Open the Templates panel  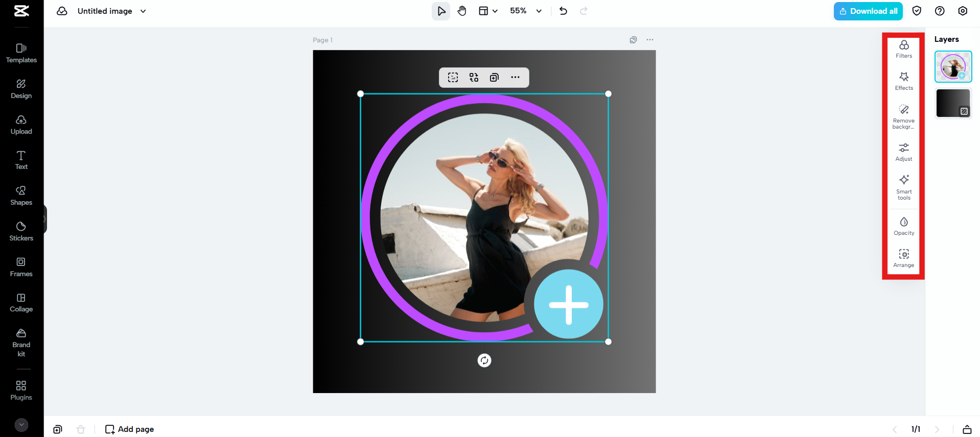tap(21, 53)
